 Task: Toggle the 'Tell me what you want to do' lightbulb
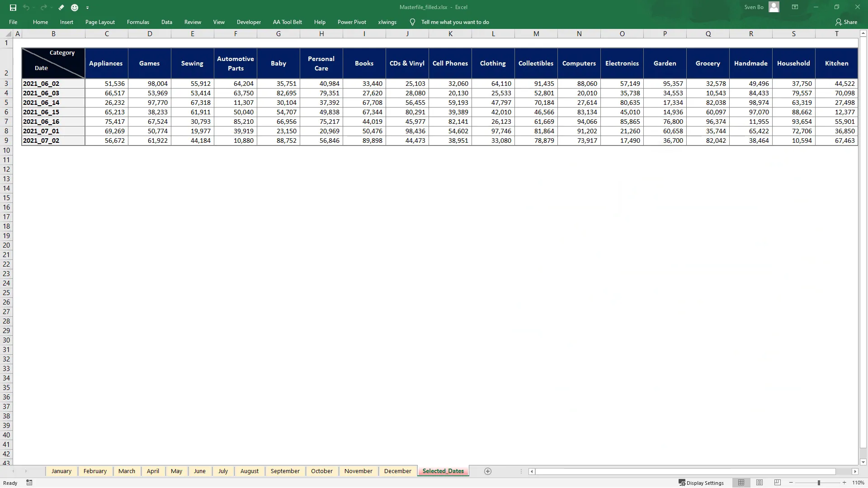tap(413, 22)
